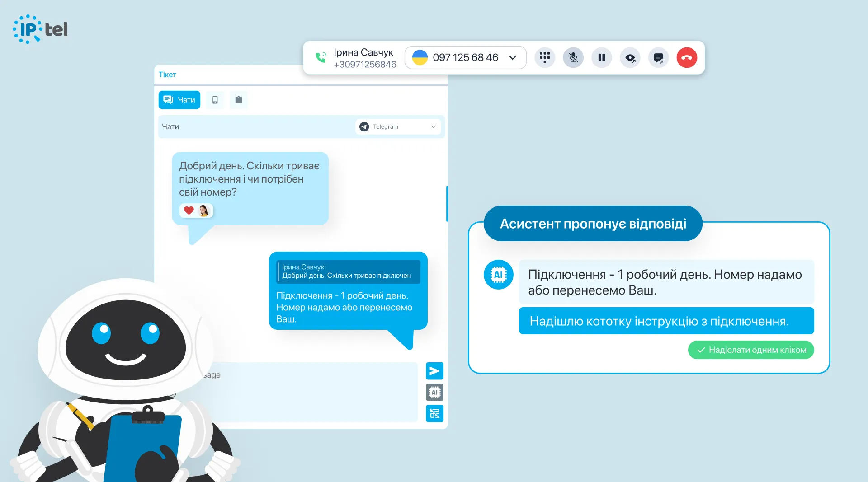Click the avatar next to heart reaction
868x482 pixels.
204,211
